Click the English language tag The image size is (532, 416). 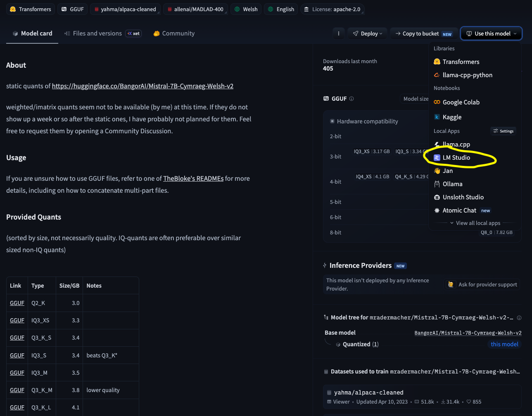tap(281, 9)
